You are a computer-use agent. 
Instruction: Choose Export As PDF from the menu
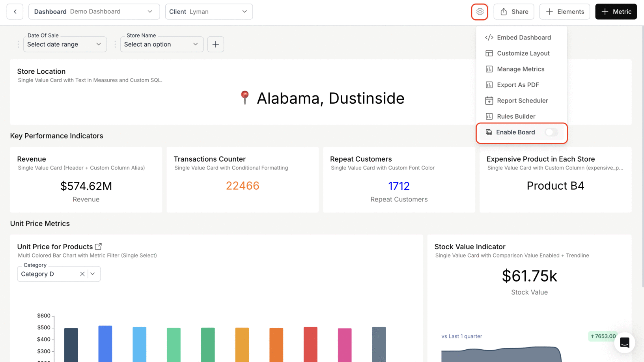point(517,84)
